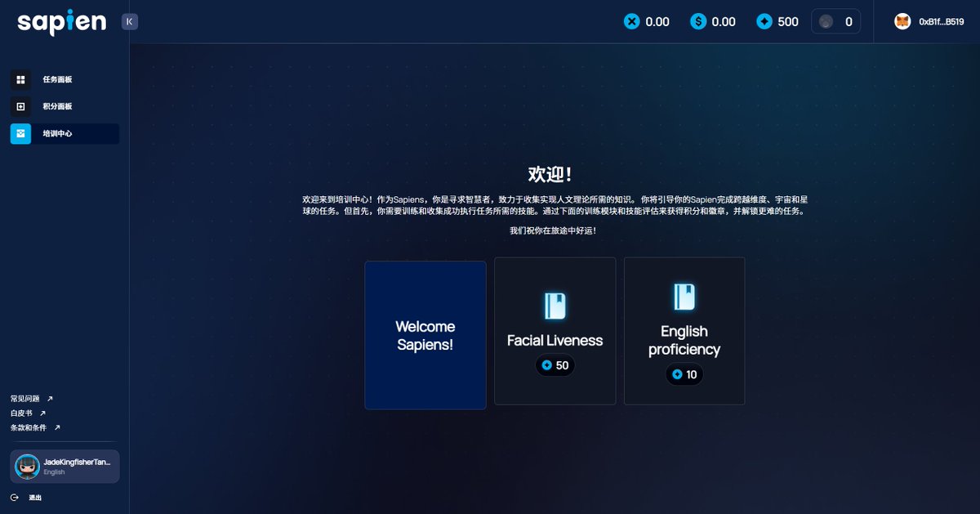Click the X token balance icon
This screenshot has height=514, width=980.
point(631,22)
